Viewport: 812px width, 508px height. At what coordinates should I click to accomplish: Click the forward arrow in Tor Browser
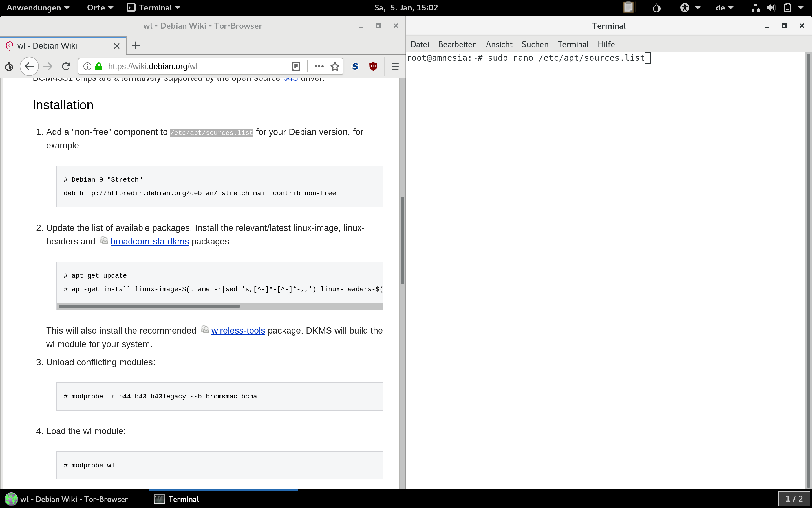[x=48, y=67]
